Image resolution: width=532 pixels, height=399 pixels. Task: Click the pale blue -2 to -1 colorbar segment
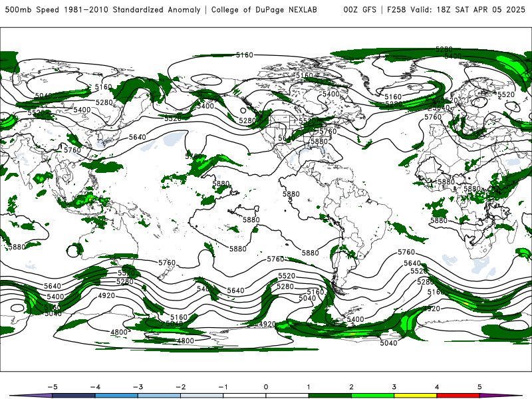202,396
